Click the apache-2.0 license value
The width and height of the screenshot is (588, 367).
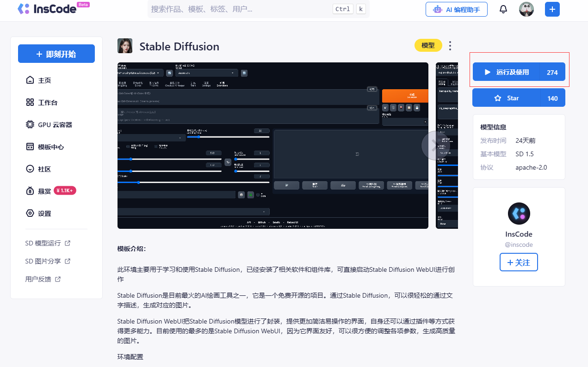531,167
